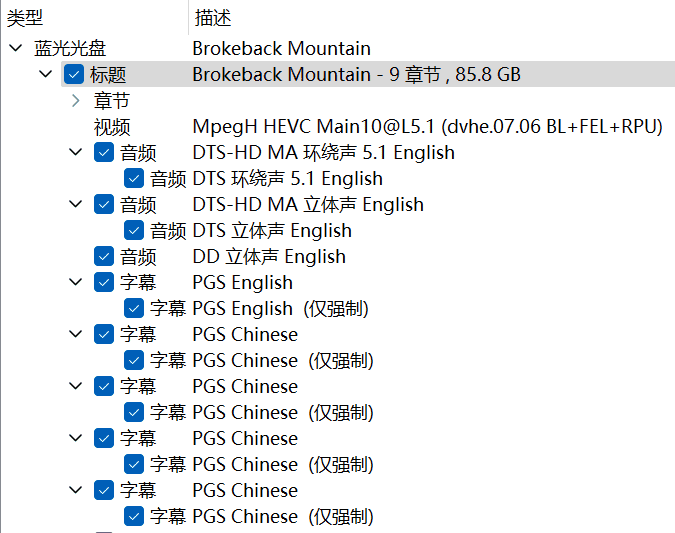Collapse the DTS-HD MA 环绕声 5.1 audio node
Screen dimensions: 675x533
[x=76, y=153]
